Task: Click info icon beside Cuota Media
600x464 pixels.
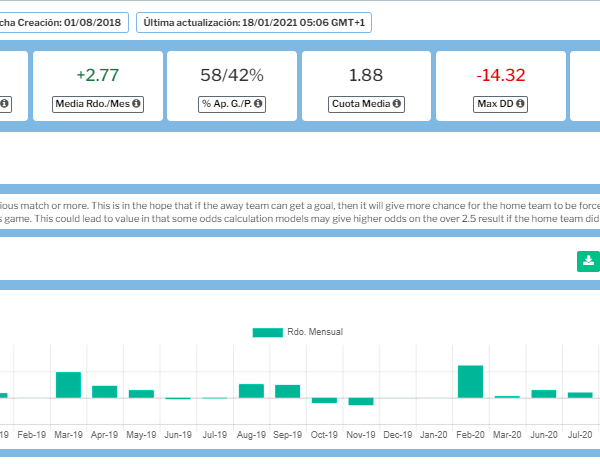Action: (x=397, y=104)
